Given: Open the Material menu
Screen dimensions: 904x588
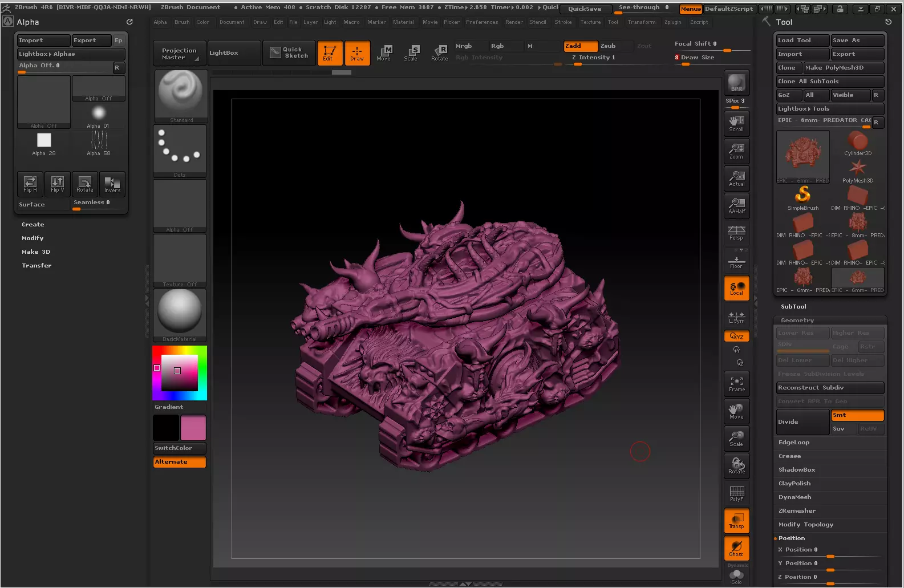Looking at the screenshot, I should (403, 22).
